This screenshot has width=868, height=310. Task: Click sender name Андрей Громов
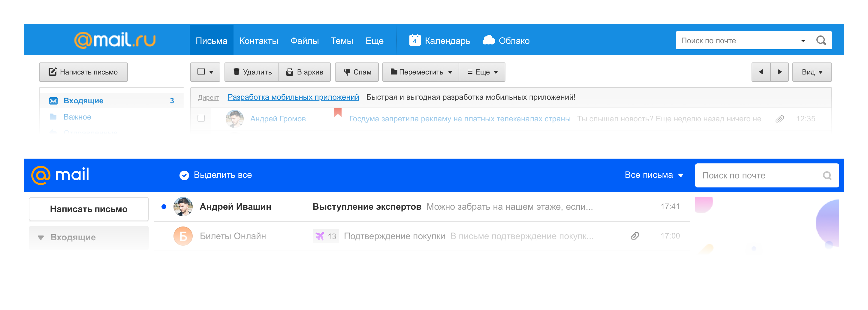[278, 119]
